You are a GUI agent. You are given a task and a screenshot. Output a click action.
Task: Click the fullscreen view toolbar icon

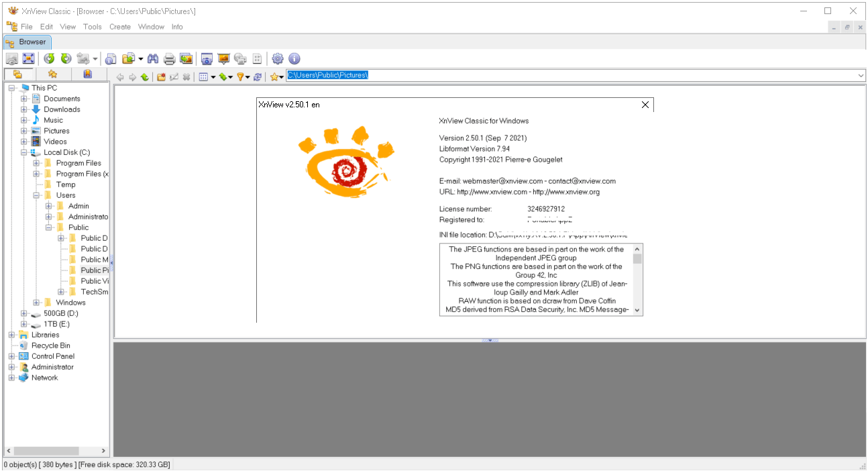(29, 59)
